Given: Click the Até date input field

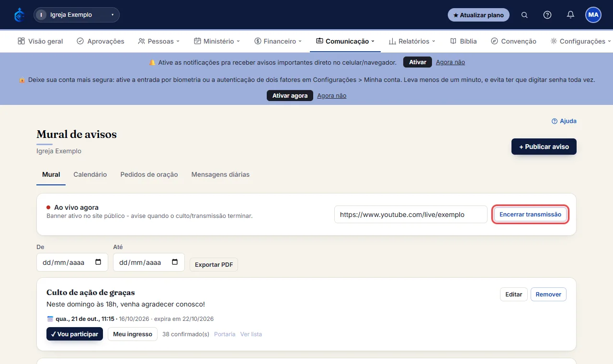Looking at the screenshot, I should (x=149, y=262).
